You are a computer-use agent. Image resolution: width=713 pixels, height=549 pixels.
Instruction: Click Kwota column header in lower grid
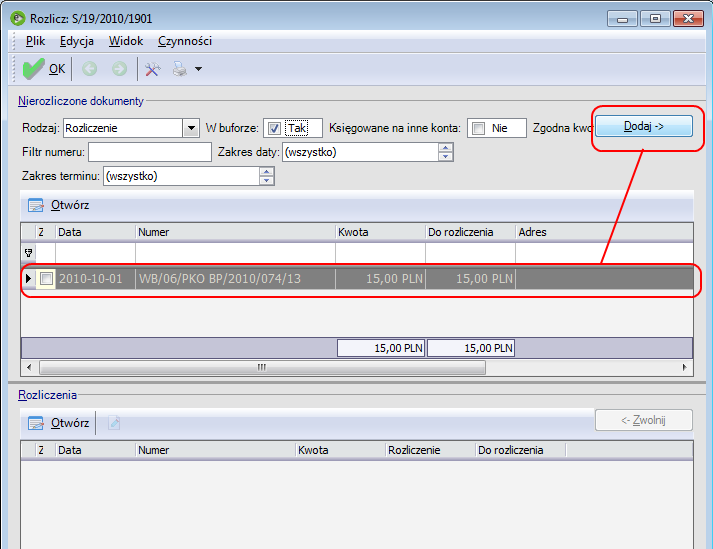click(340, 450)
